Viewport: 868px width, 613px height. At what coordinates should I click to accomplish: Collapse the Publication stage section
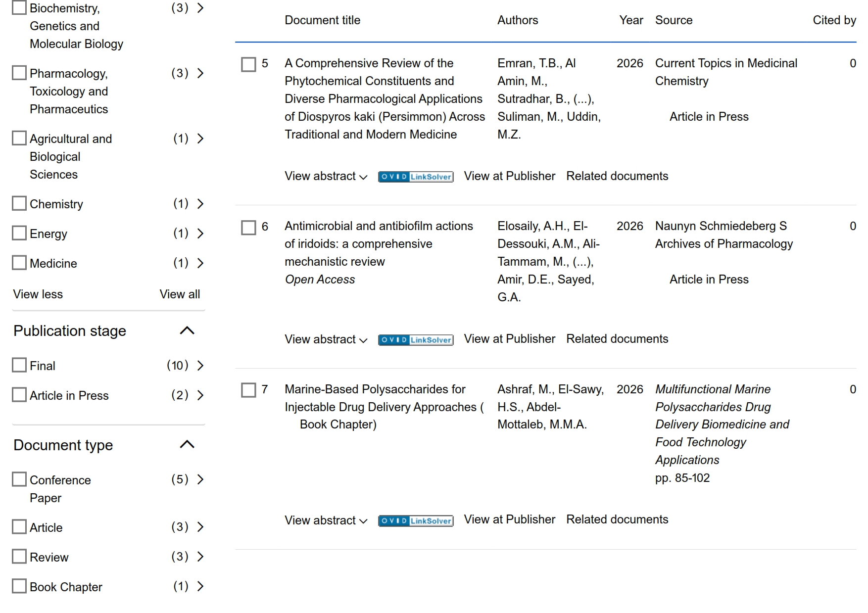(187, 330)
